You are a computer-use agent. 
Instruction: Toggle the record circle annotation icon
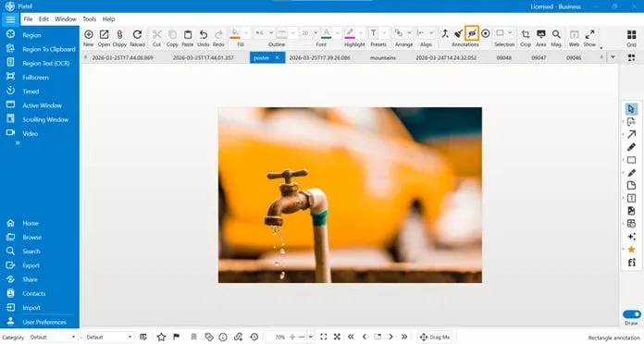tap(486, 33)
